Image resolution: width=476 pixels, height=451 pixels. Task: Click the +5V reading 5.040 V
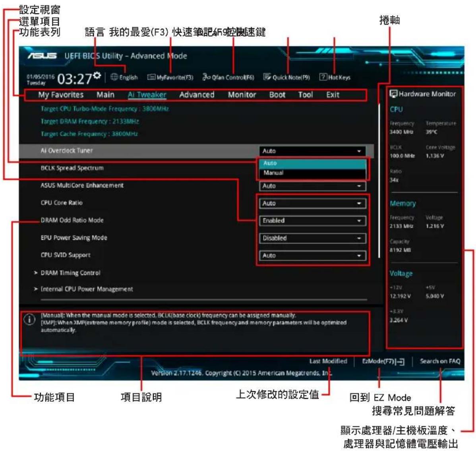click(435, 296)
